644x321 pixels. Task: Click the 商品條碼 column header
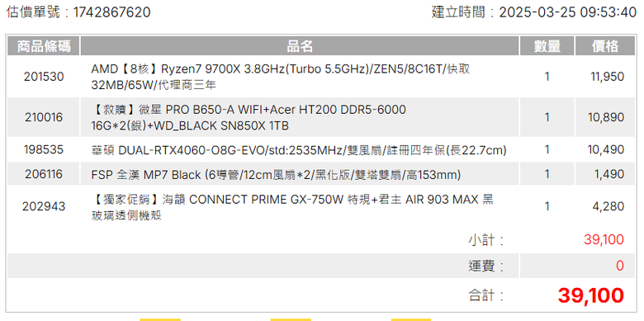[44, 46]
